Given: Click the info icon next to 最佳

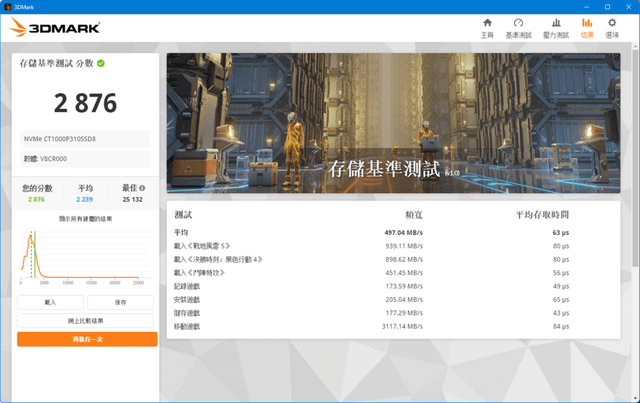Looking at the screenshot, I should (x=142, y=188).
